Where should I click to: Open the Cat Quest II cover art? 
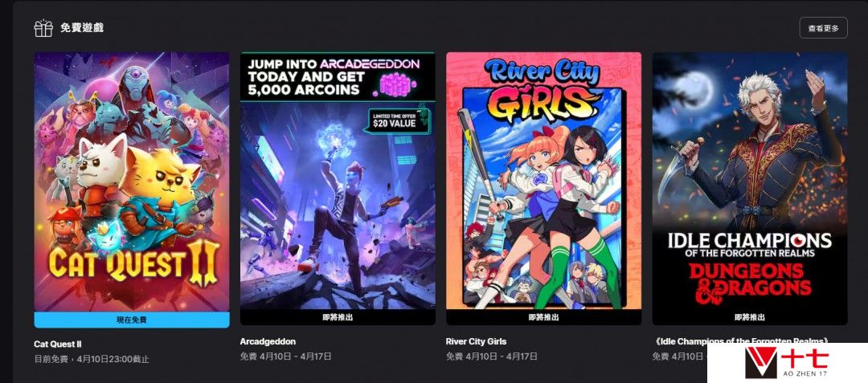coord(132,181)
